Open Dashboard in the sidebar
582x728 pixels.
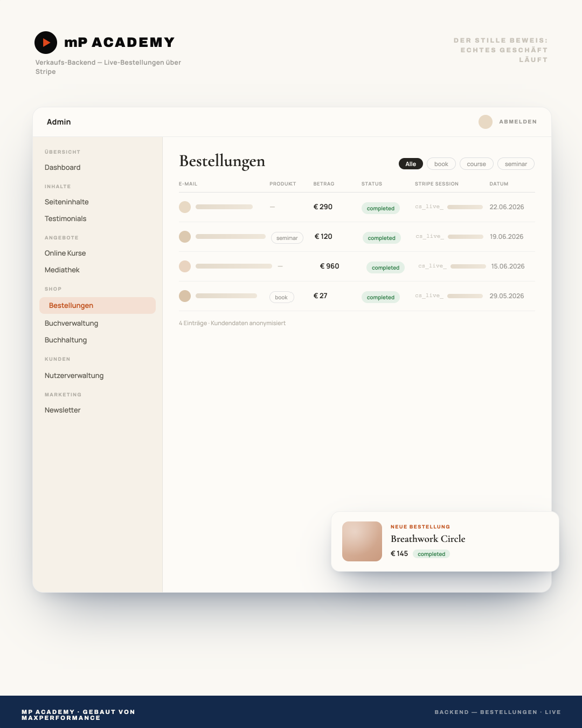63,168
